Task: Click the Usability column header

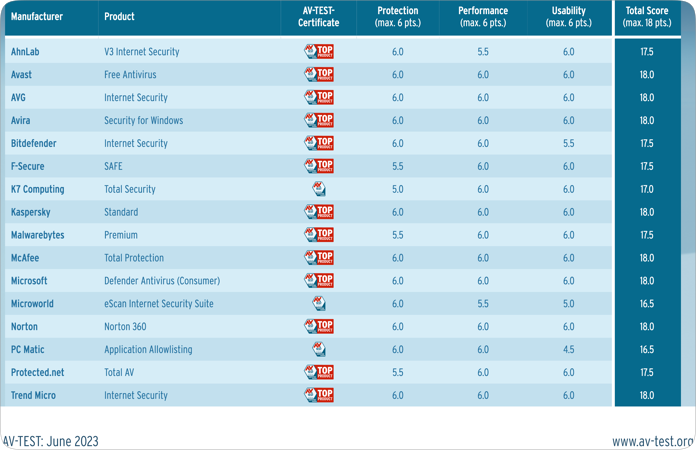Action: (568, 17)
